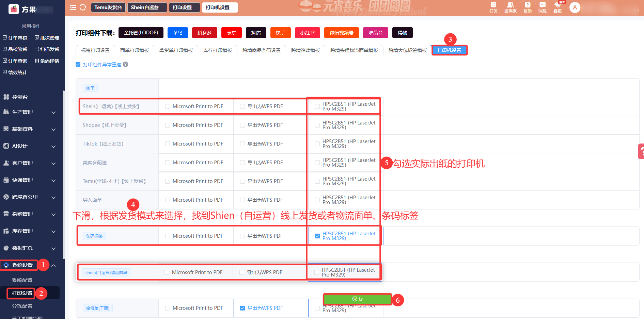This screenshot has height=319, width=644.
Task: Open the 客服 customer service icon
Action: click(557, 7)
